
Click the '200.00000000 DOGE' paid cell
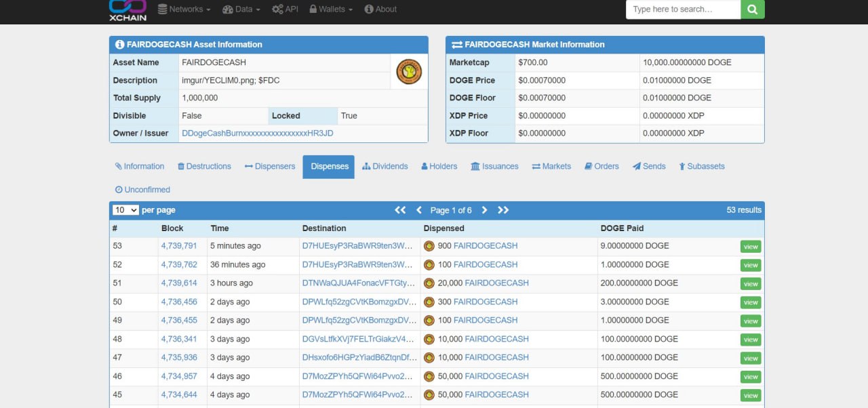tap(639, 283)
